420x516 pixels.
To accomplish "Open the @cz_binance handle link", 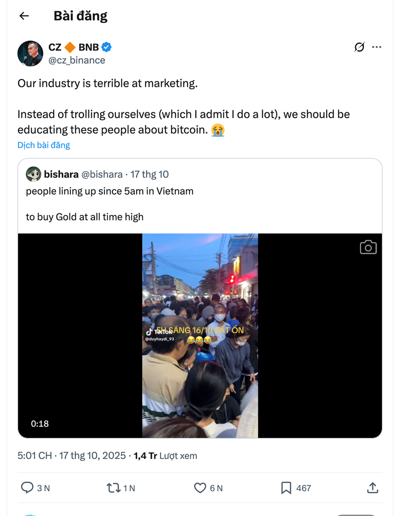I will pos(77,60).
